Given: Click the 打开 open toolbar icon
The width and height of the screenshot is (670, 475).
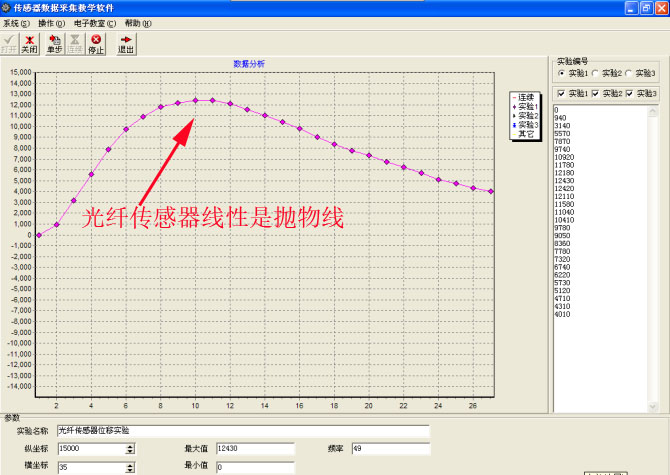Looking at the screenshot, I should point(10,43).
